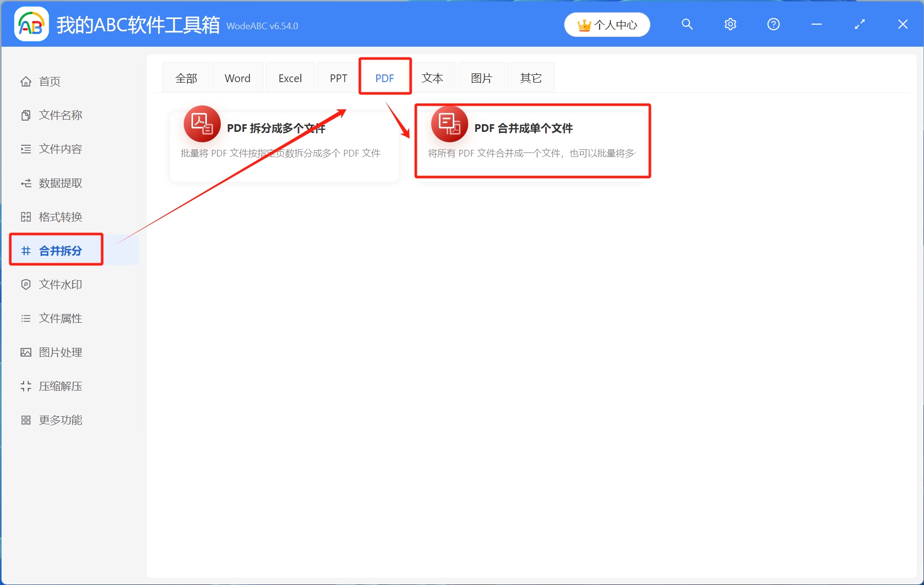Open the 个人中心 account button
This screenshot has width=924, height=585.
pos(607,24)
